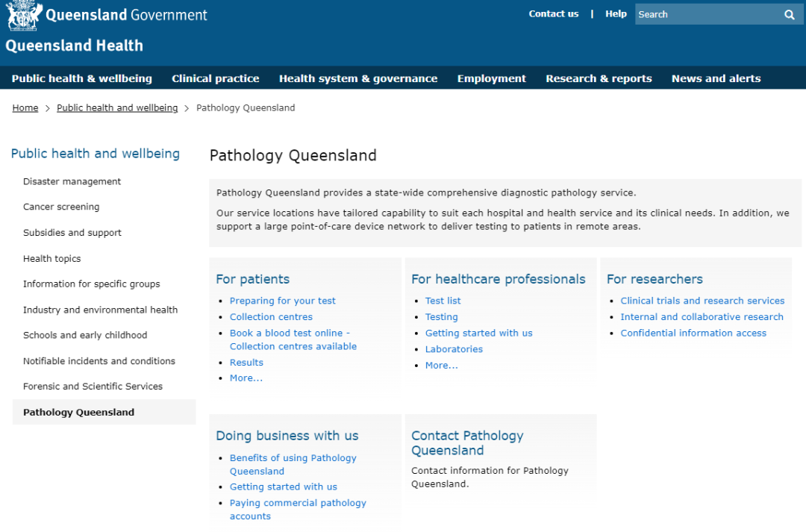806x532 pixels.
Task: Select Disaster management in sidebar
Action: tap(72, 181)
